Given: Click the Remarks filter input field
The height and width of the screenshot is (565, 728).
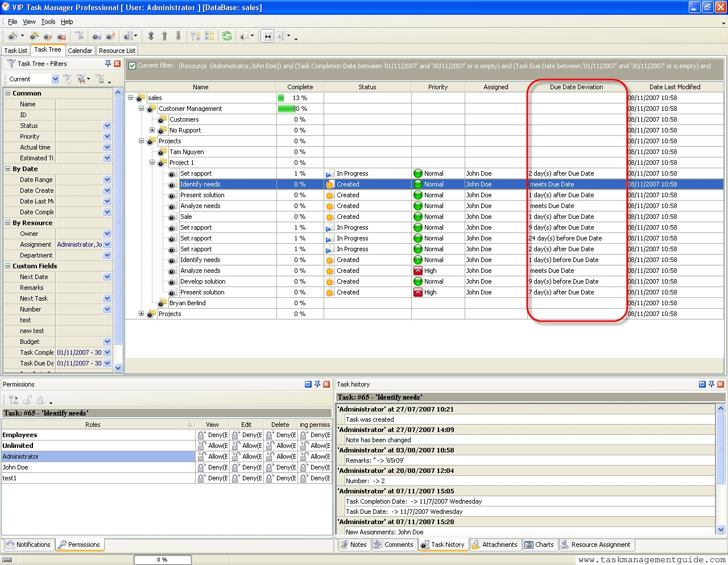Looking at the screenshot, I should 84,288.
